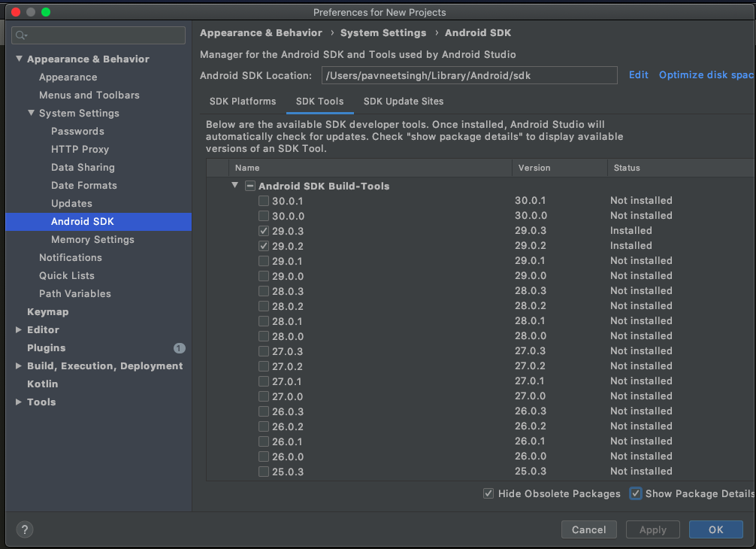The image size is (756, 549).
Task: Select the 26.0.2 row name
Action: pos(287,426)
